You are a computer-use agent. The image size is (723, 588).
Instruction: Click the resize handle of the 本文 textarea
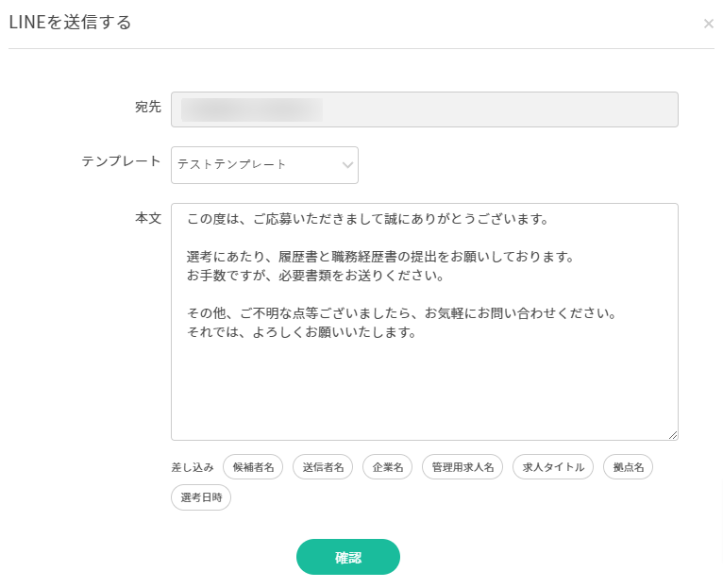[673, 434]
